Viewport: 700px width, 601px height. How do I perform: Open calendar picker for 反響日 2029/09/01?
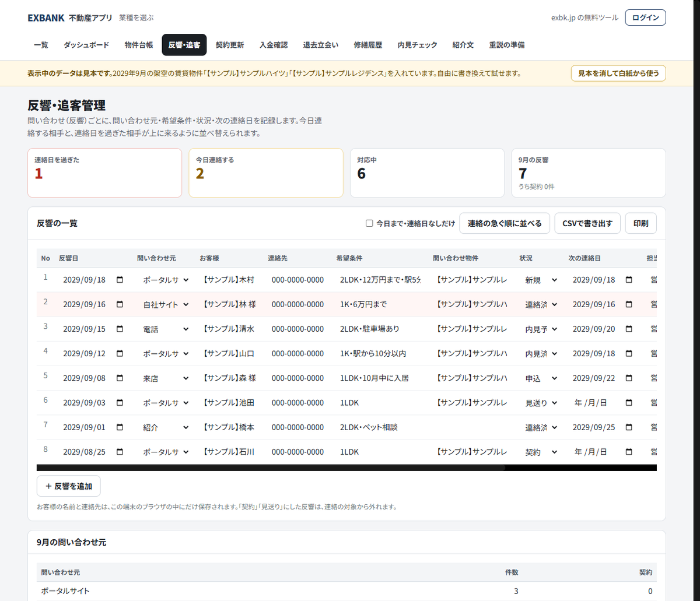[x=120, y=427]
